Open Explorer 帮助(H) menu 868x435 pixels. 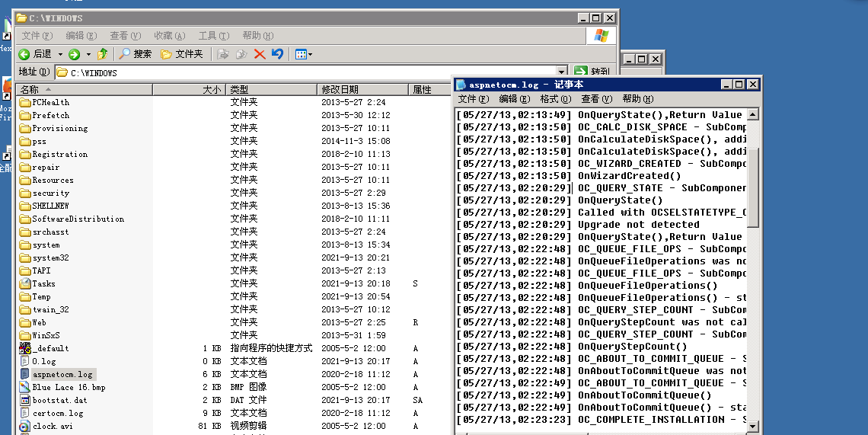(258, 36)
